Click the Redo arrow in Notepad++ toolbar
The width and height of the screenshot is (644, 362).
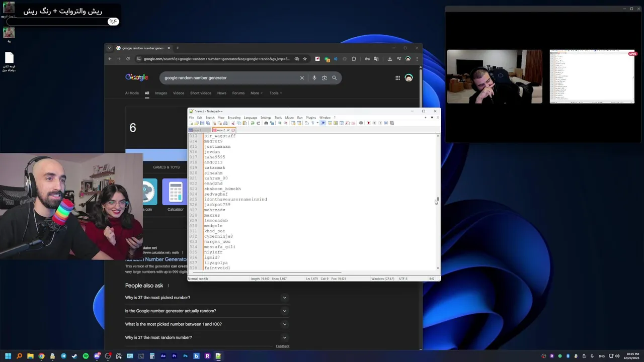258,123
